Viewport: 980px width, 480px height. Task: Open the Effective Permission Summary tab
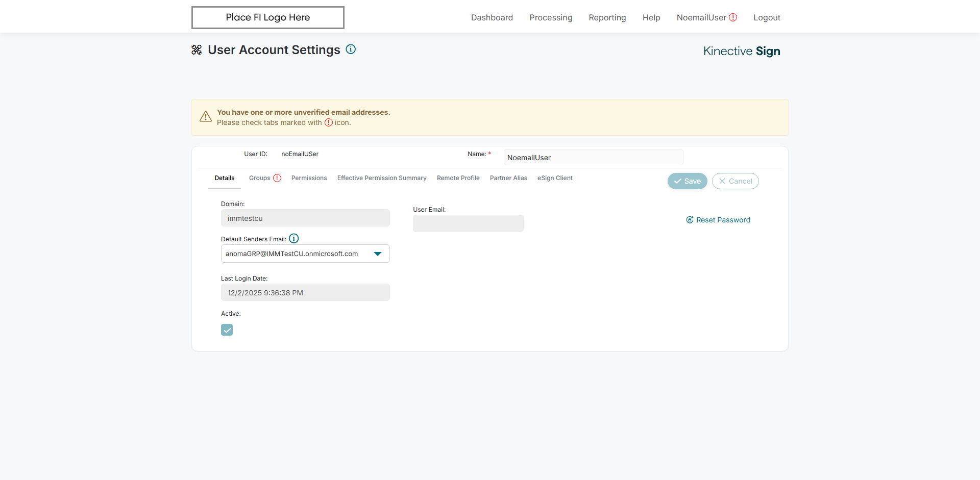[x=382, y=178]
